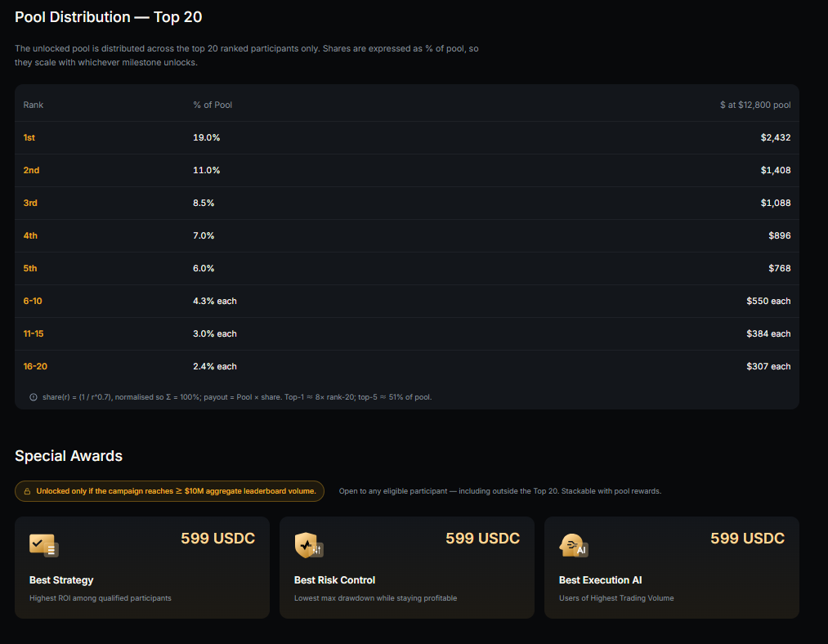The image size is (828, 644).
Task: Click the $ at $12,800 pool header
Action: coord(755,105)
